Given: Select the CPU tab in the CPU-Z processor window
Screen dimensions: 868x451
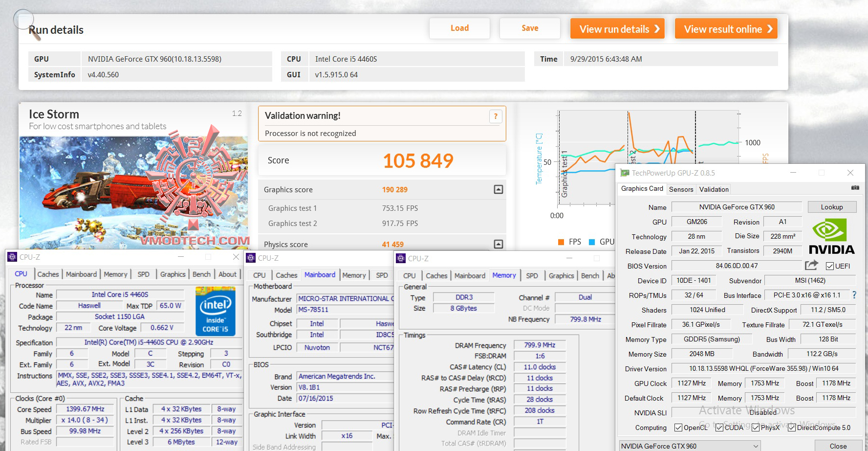Looking at the screenshot, I should pos(21,274).
